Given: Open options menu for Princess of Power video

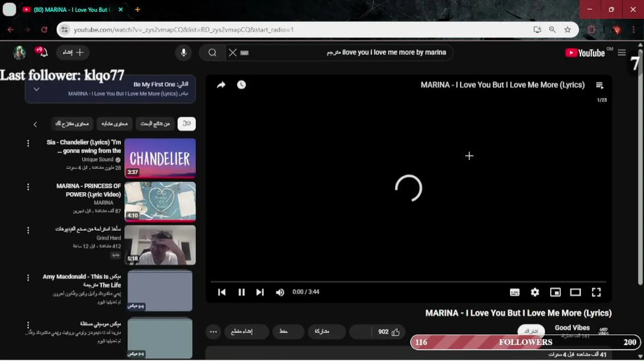Looking at the screenshot, I should point(28,187).
